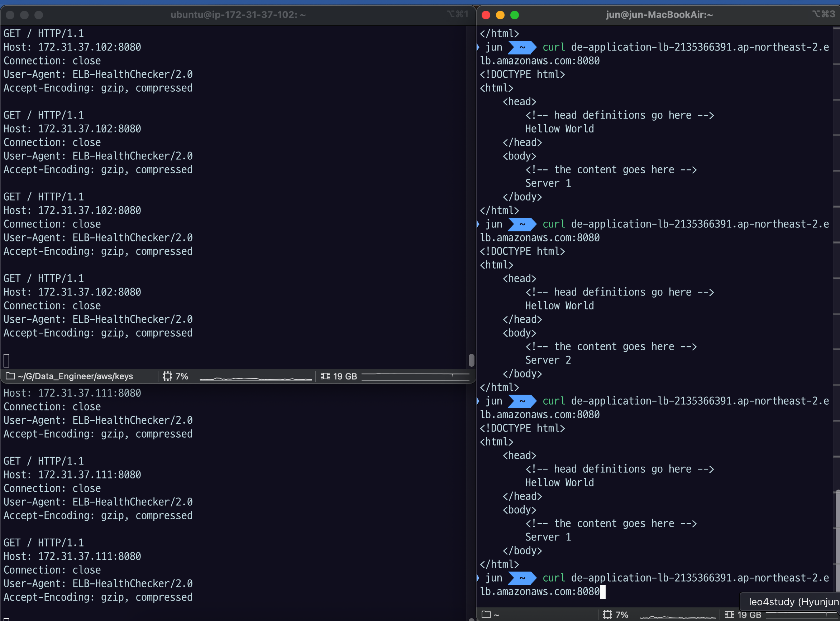Click the jun prompt segment on first curl line
Image resolution: width=840 pixels, height=621 pixels.
pyautogui.click(x=493, y=47)
